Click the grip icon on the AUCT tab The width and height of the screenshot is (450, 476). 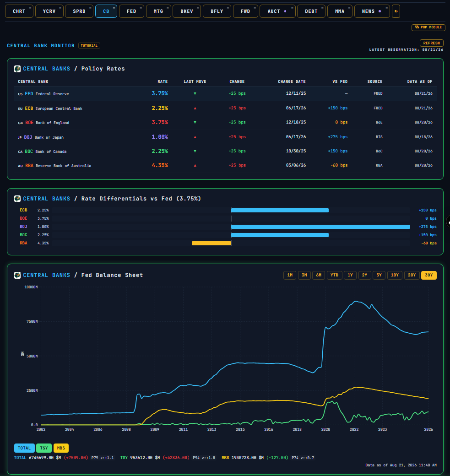coord(292,8)
